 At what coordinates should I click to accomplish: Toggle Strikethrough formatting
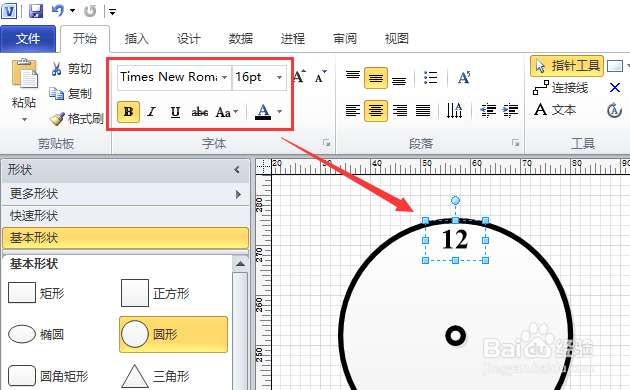(200, 111)
